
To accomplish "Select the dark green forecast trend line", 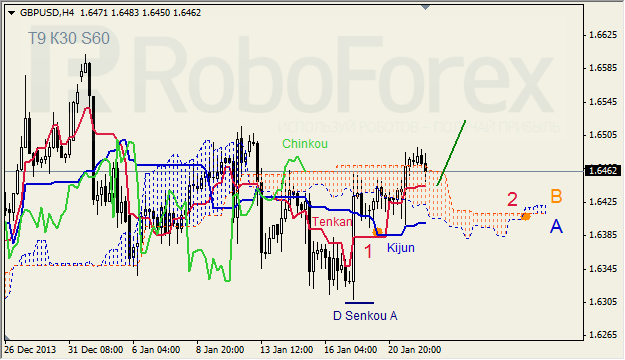I will pyautogui.click(x=451, y=153).
